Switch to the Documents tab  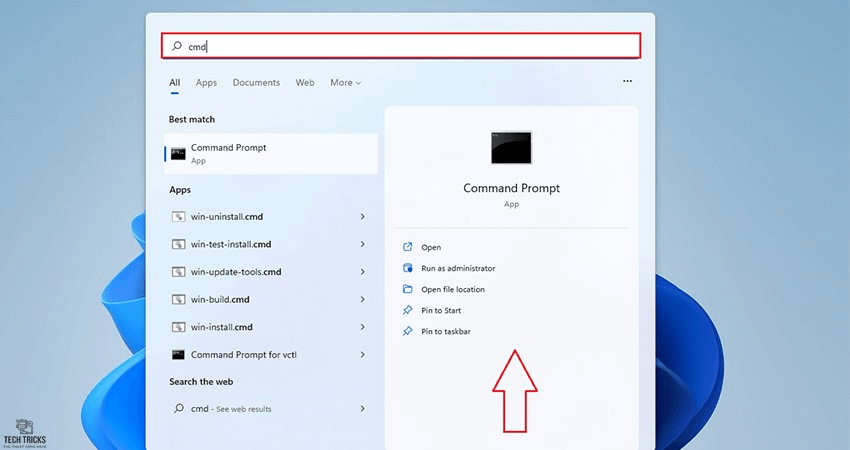[x=256, y=82]
